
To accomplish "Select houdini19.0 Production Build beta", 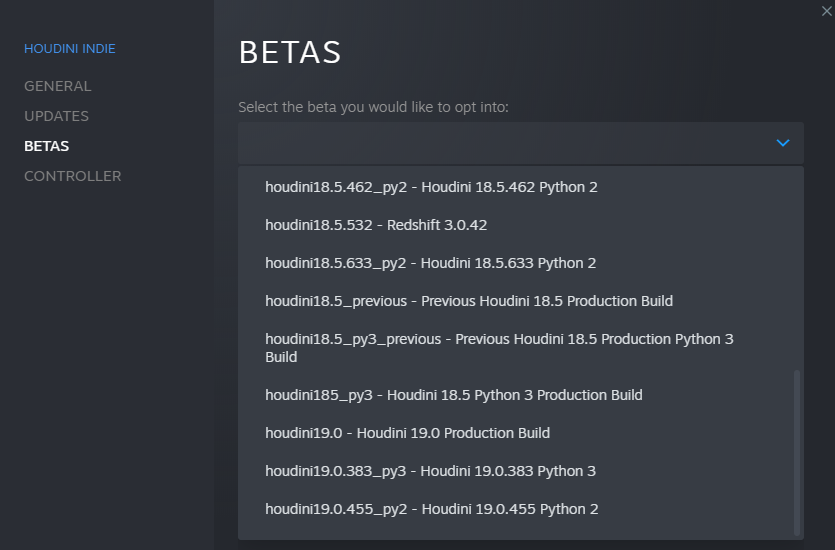I will click(407, 433).
